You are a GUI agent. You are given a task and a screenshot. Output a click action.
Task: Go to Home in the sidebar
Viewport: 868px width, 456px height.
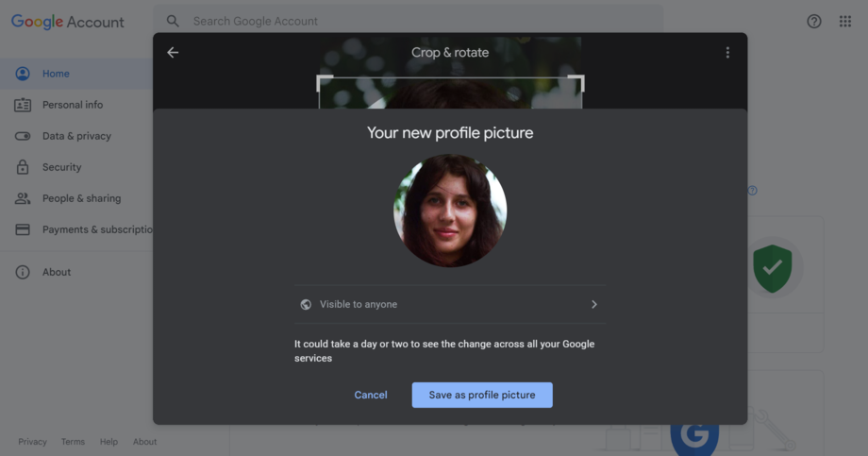click(x=56, y=74)
